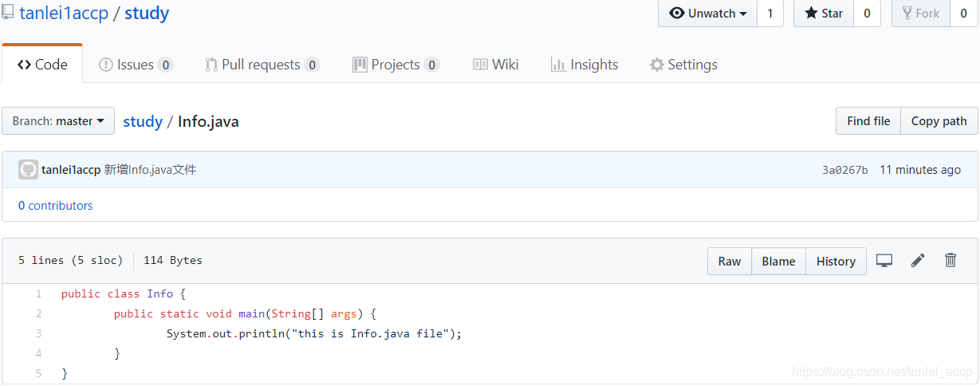Open the Issues tab
This screenshot has width=980, height=386.
136,65
